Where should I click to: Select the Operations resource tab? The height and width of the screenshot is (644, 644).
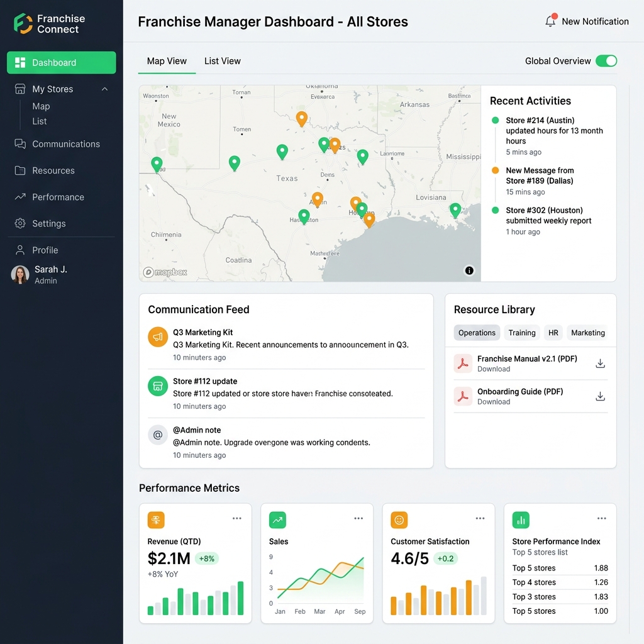click(477, 333)
